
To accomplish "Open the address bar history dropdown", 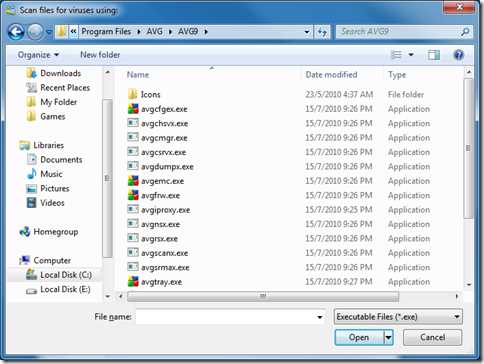I will 306,32.
